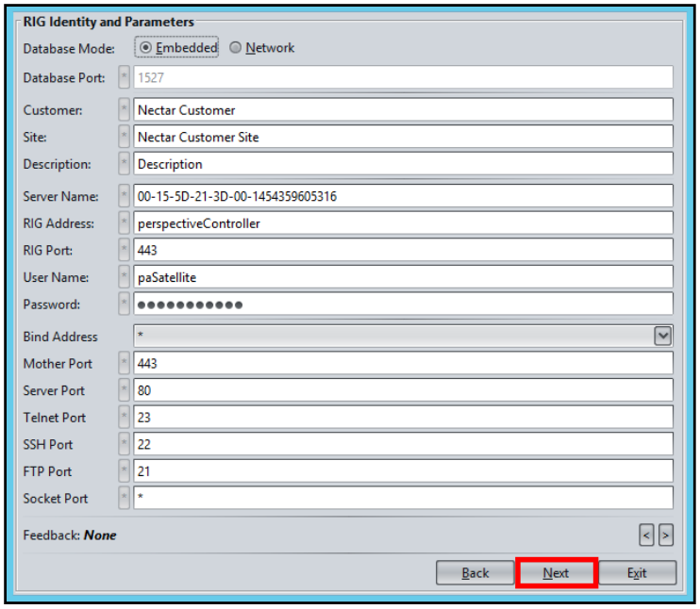This screenshot has width=700, height=609.
Task: Select the Network database mode radio button
Action: (x=261, y=48)
